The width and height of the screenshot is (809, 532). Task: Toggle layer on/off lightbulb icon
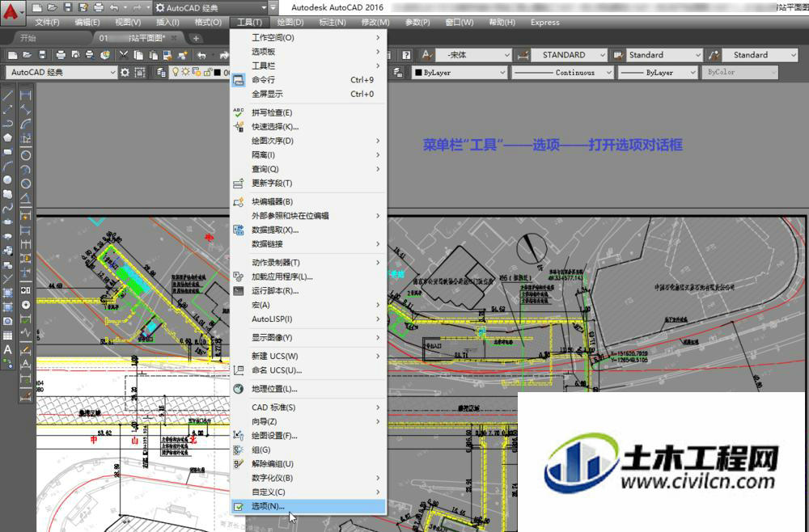pyautogui.click(x=176, y=72)
